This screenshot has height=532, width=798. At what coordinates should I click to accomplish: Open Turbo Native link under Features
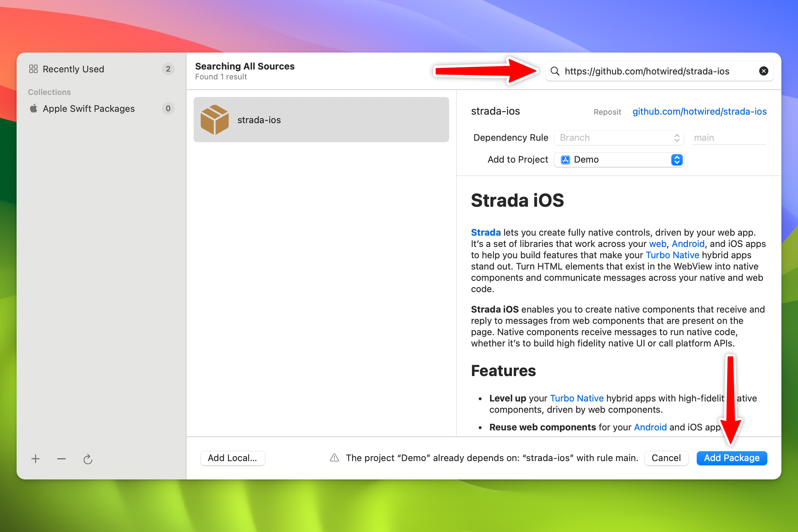577,398
